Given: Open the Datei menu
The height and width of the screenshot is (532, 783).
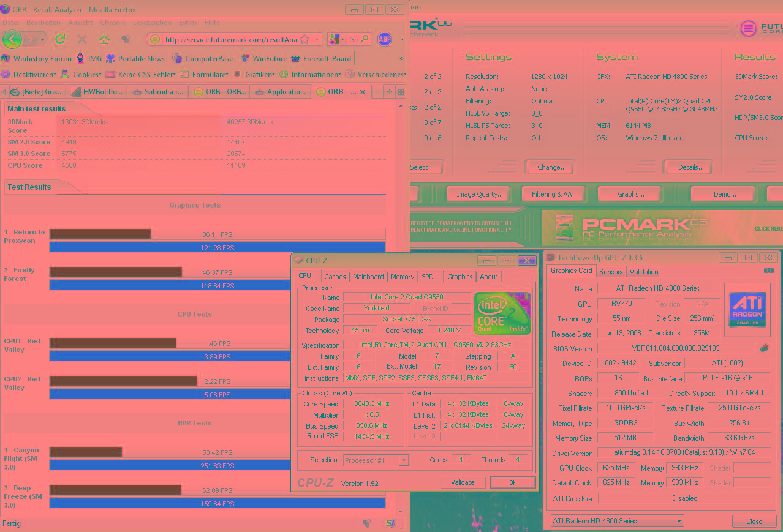Looking at the screenshot, I should click(11, 23).
